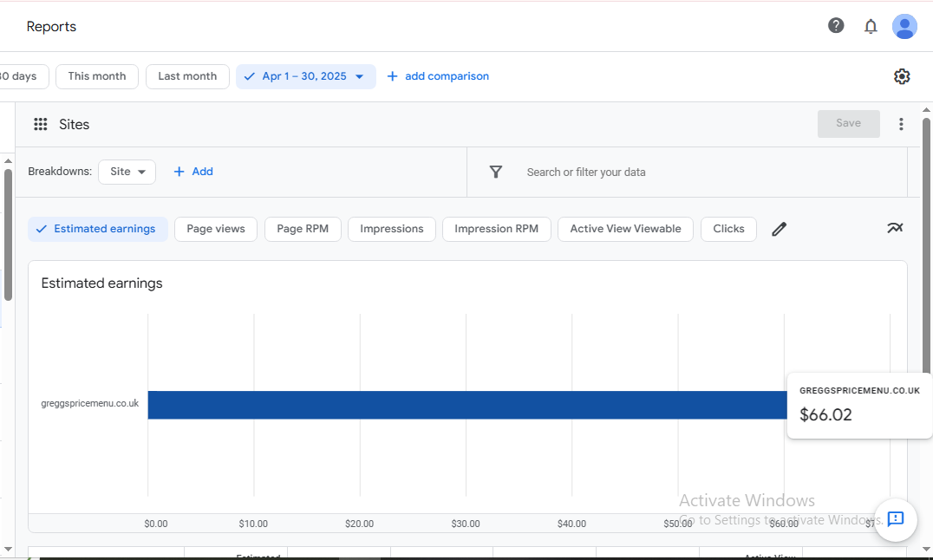Toggle the Active View Viewable metric
Screen dimensions: 933x560
(625, 229)
